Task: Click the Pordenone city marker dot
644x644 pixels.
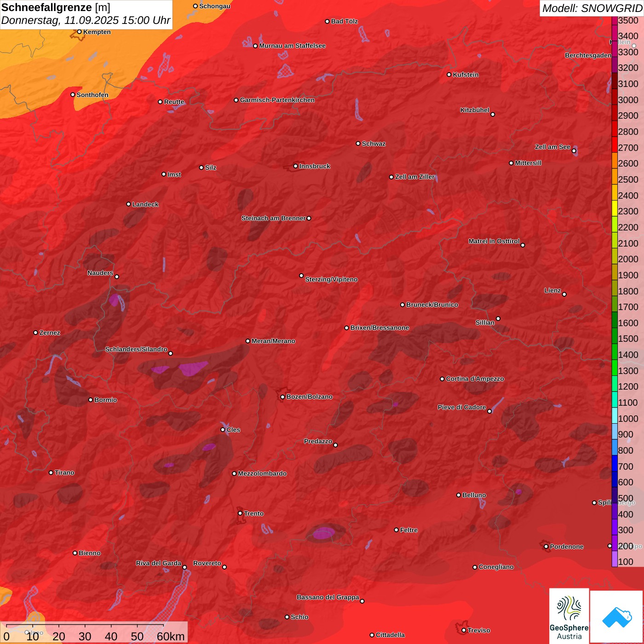Action: coord(546,546)
